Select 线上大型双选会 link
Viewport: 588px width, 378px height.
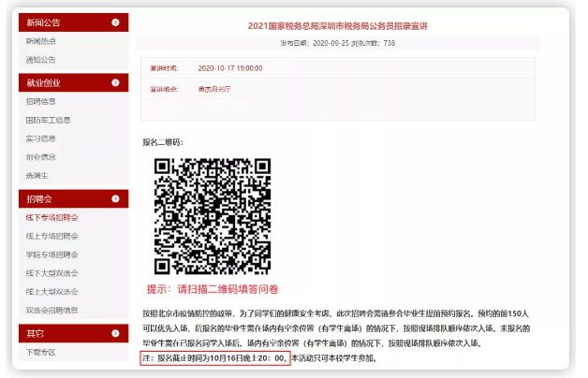51,292
